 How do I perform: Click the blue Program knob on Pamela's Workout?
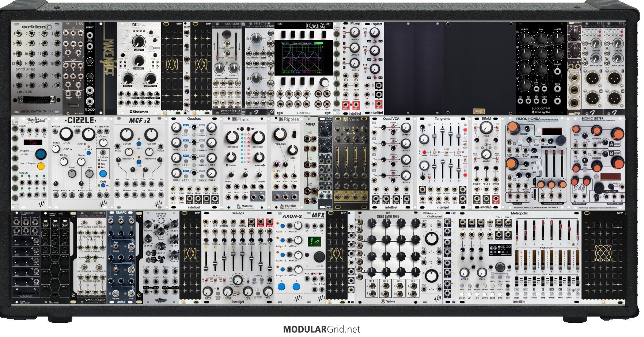pos(41,154)
